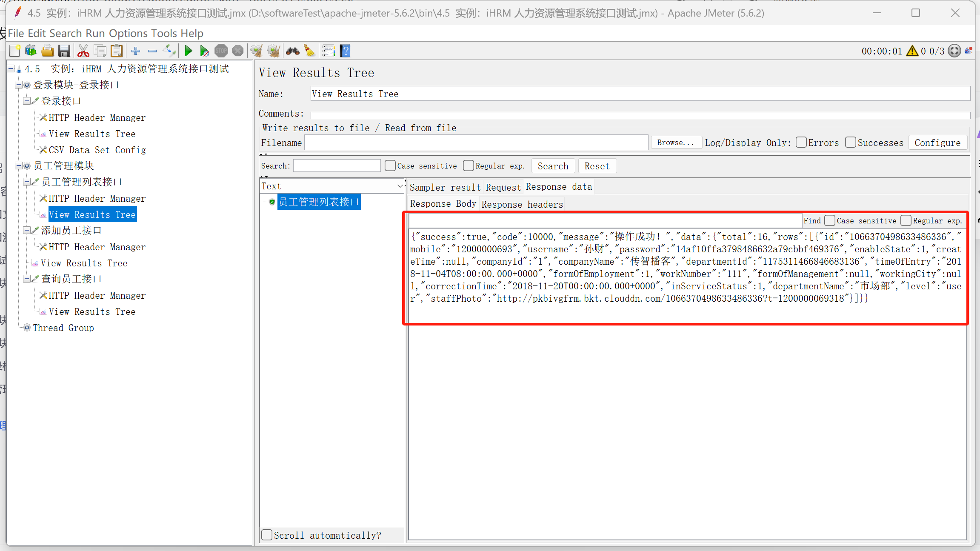Image resolution: width=980 pixels, height=551 pixels.
Task: Open the Options menu
Action: (128, 33)
